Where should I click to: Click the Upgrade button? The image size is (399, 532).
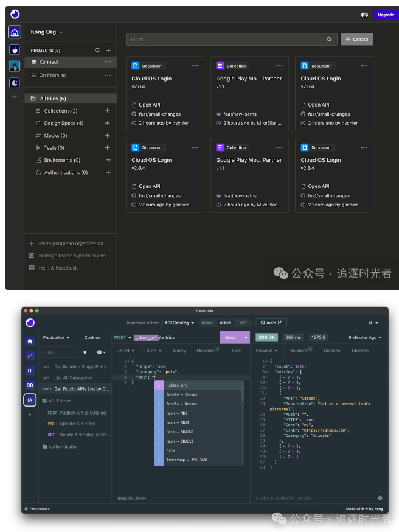click(x=386, y=15)
